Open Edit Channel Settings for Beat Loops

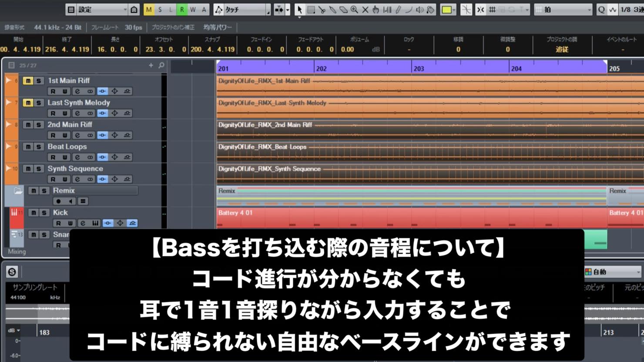77,157
